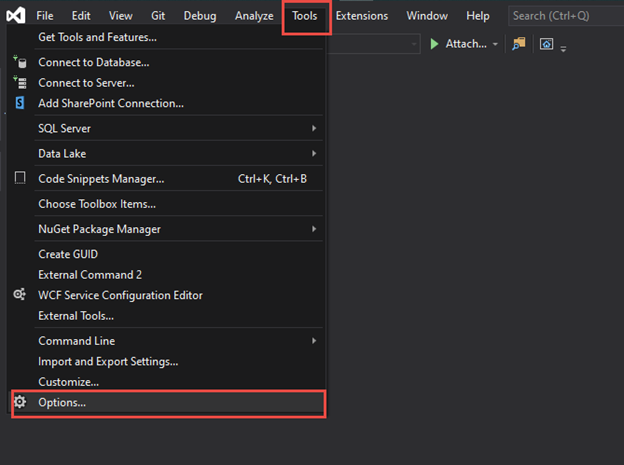Choose Import and Export Settings
The width and height of the screenshot is (624, 465).
pos(108,361)
